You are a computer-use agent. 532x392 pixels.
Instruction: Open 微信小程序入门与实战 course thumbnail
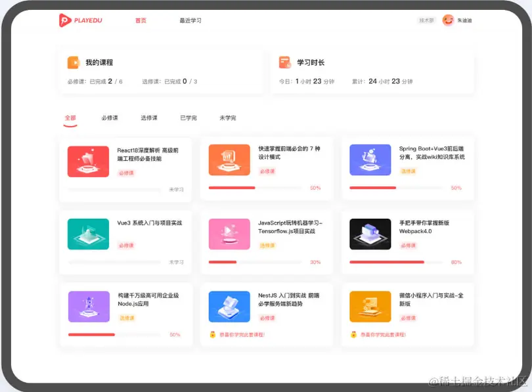click(370, 307)
